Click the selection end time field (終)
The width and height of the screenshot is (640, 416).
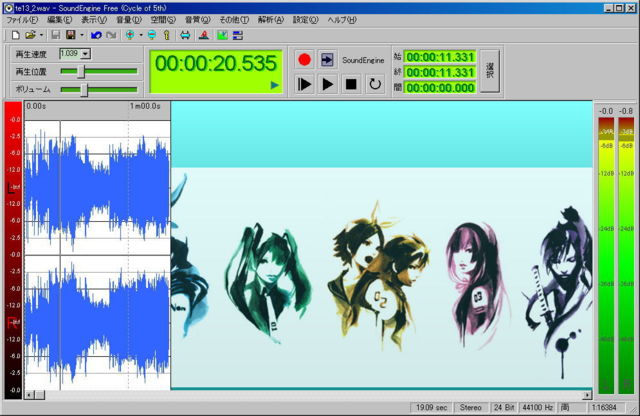click(x=440, y=72)
